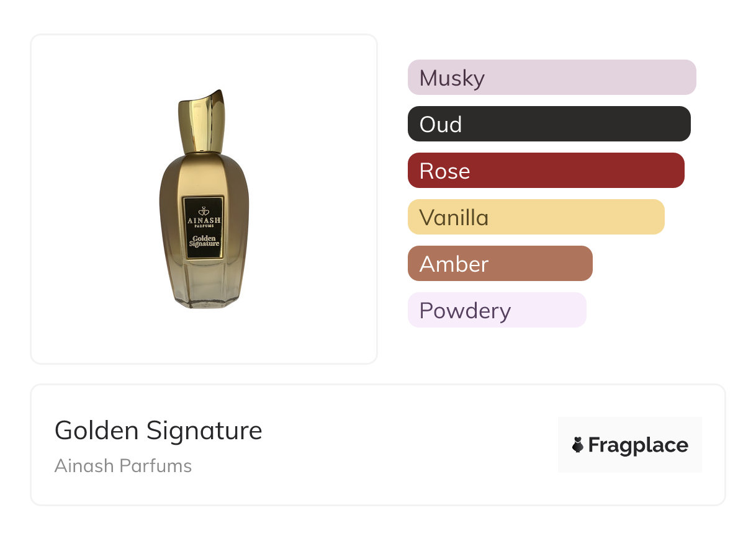The image size is (756, 536).
Task: Open the Ainash Parfums brand link
Action: [x=123, y=466]
